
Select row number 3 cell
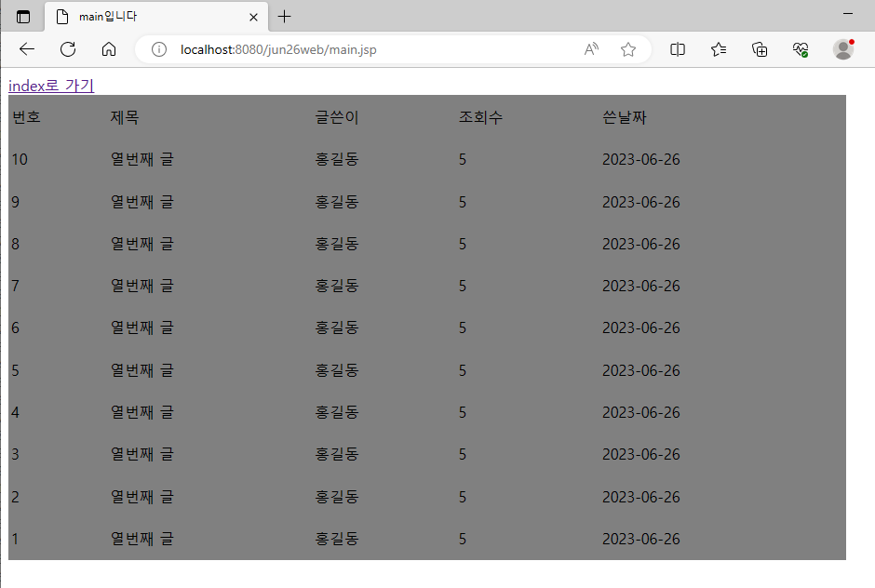click(x=16, y=454)
